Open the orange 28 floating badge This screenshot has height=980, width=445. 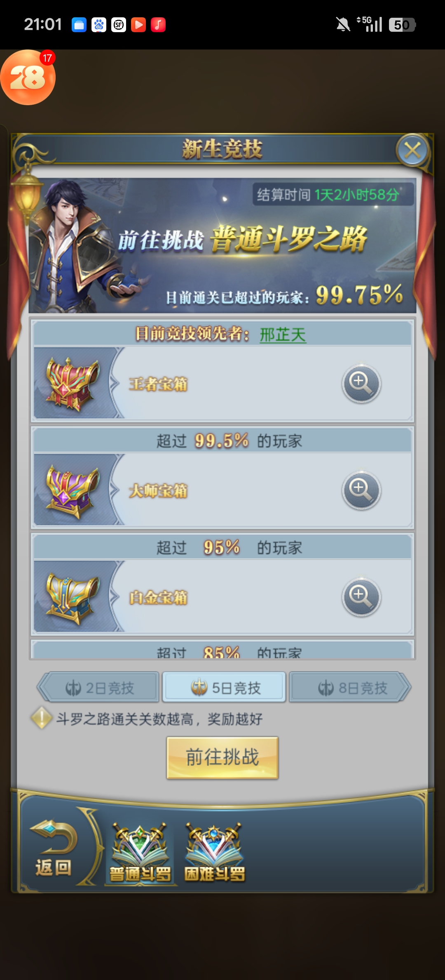coord(28,77)
